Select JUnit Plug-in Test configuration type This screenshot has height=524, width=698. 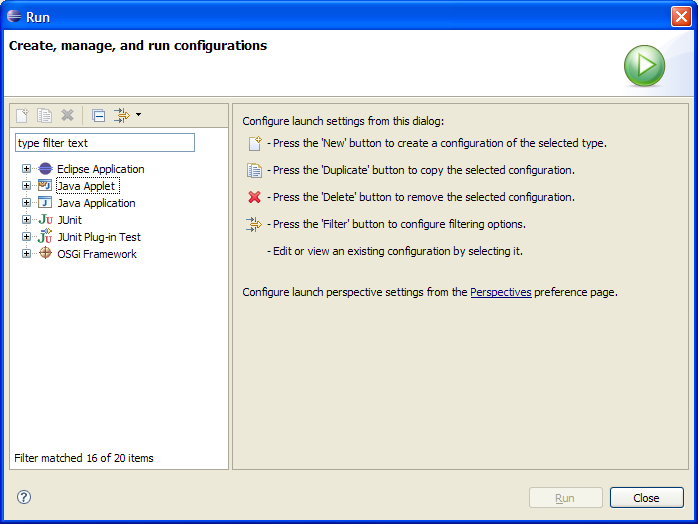(x=99, y=237)
